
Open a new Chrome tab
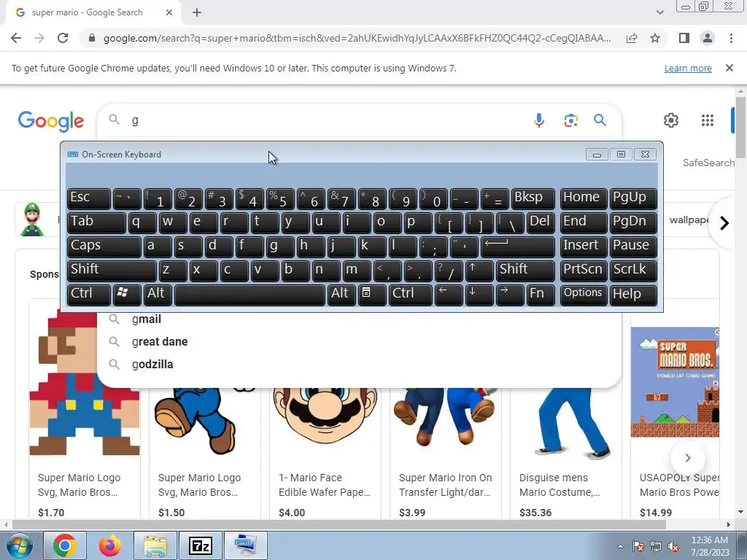[x=197, y=12]
